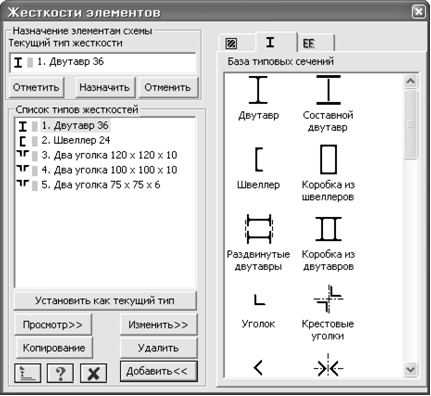The height and width of the screenshot is (396, 431).
Task: Click the angle-bracket section icon below Уголок
Action: click(x=258, y=368)
